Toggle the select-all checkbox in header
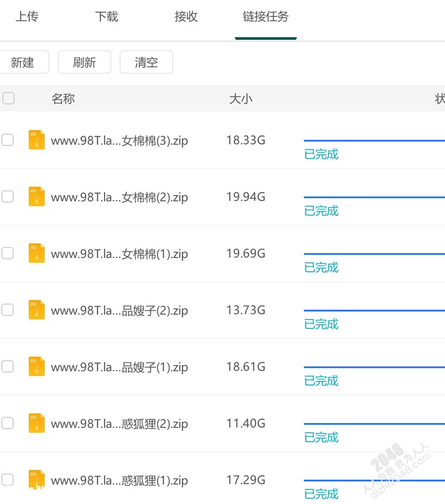Viewport: 445px width, 504px height. point(8,98)
